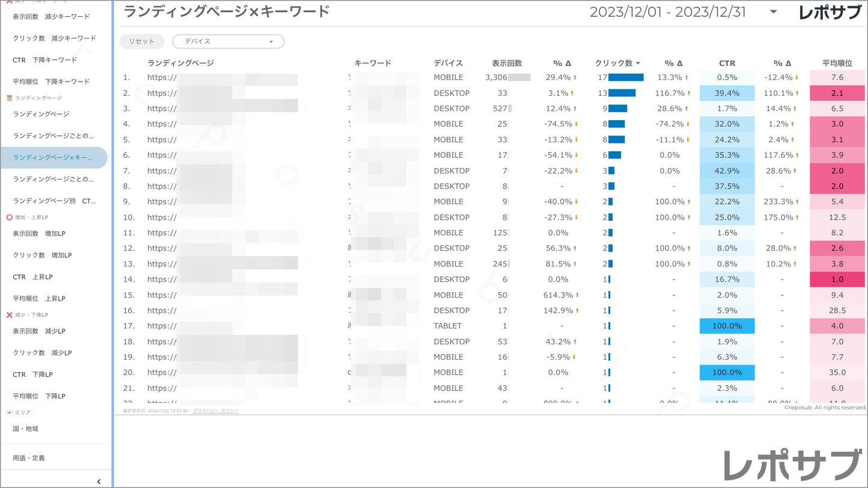Go to 平均順位 下降キーワード page

pos(51,82)
